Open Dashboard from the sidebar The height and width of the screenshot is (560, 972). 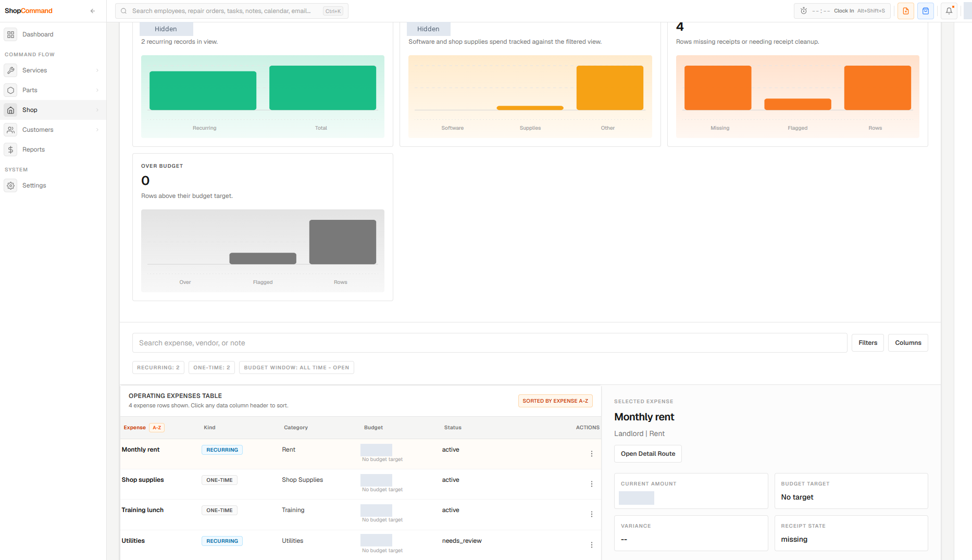(x=53, y=34)
